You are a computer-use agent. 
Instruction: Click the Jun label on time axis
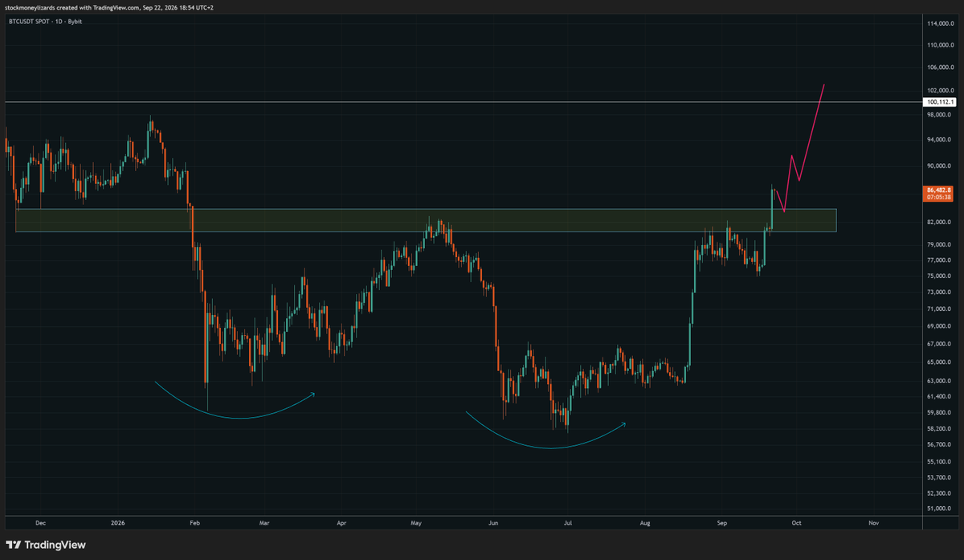coord(493,522)
